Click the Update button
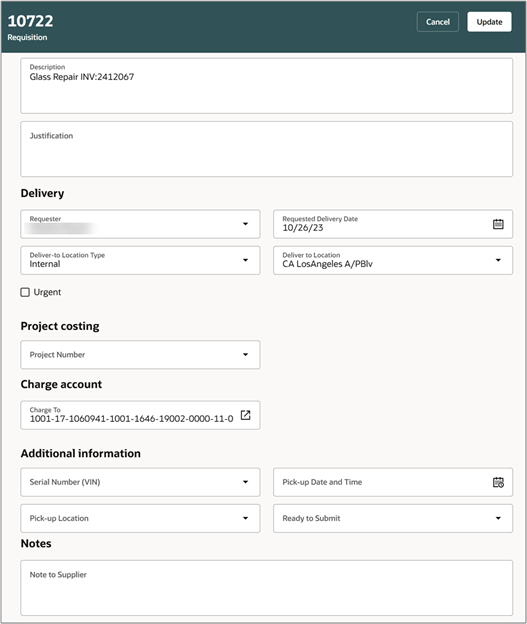527x624 pixels. click(x=489, y=22)
